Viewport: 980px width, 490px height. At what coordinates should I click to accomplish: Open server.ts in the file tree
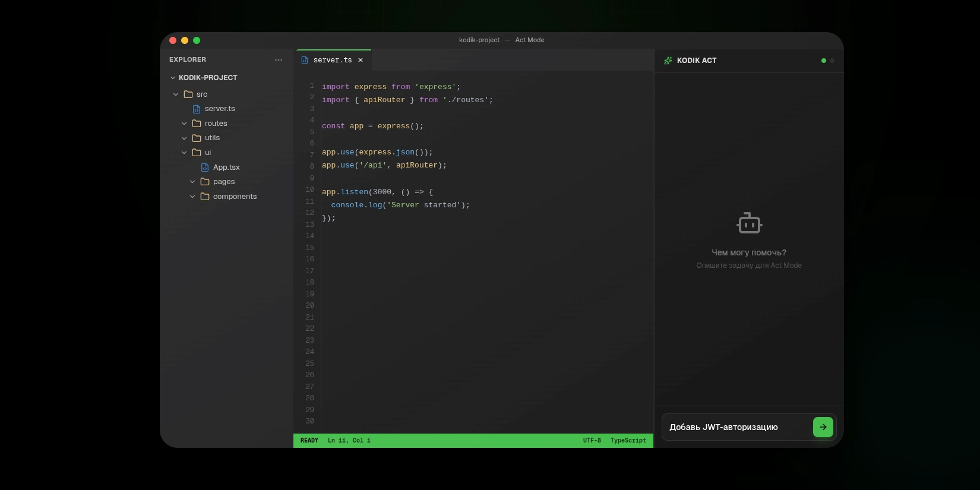tap(220, 109)
